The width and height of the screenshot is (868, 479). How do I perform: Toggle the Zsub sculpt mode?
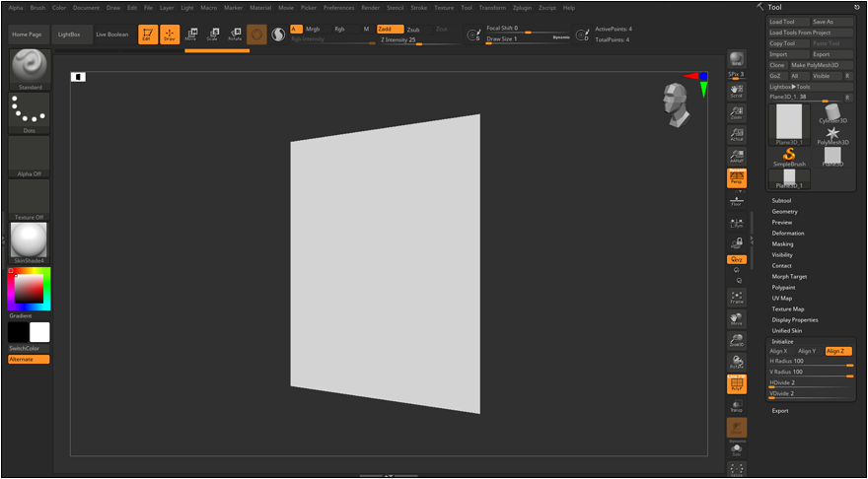tap(413, 30)
